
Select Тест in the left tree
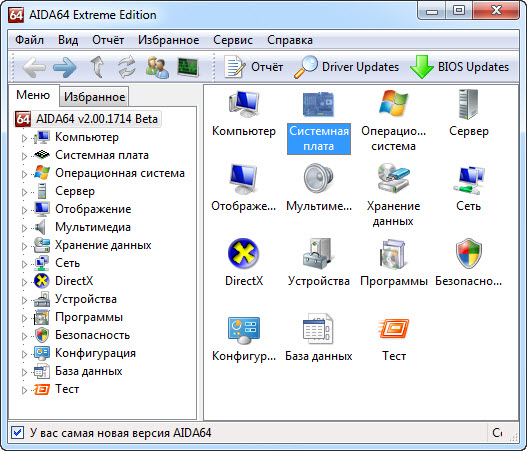coord(67,389)
